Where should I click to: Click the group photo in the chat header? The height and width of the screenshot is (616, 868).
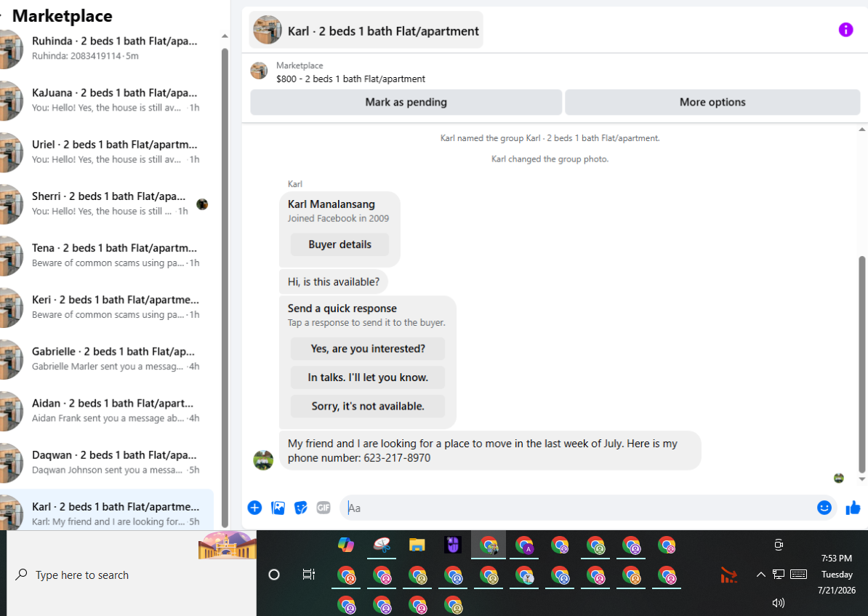pyautogui.click(x=268, y=30)
